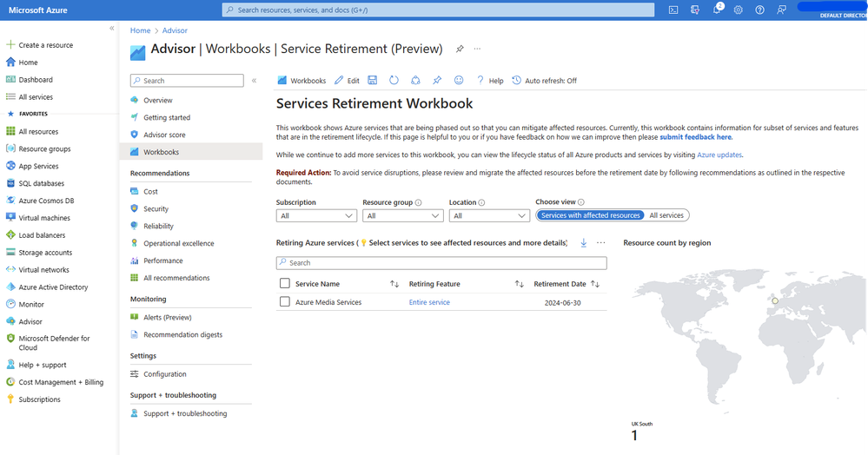Click the Advisor menu search box
This screenshot has width=868, height=455.
click(187, 80)
